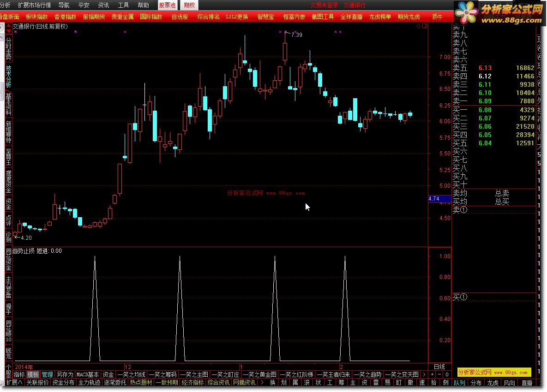Viewport: 547px width, 392px height.
Task: Open 截图工具 in the red toolbar
Action: tap(323, 17)
